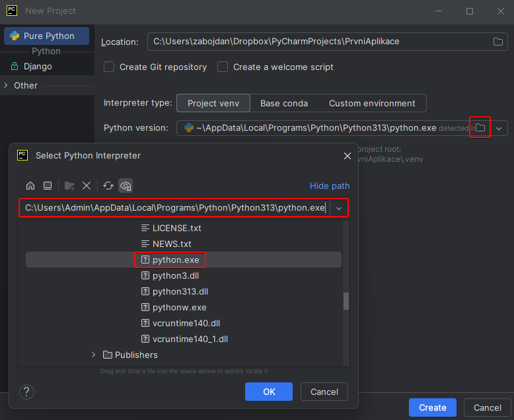
Task: Expand the Other project types section
Action: click(6, 85)
